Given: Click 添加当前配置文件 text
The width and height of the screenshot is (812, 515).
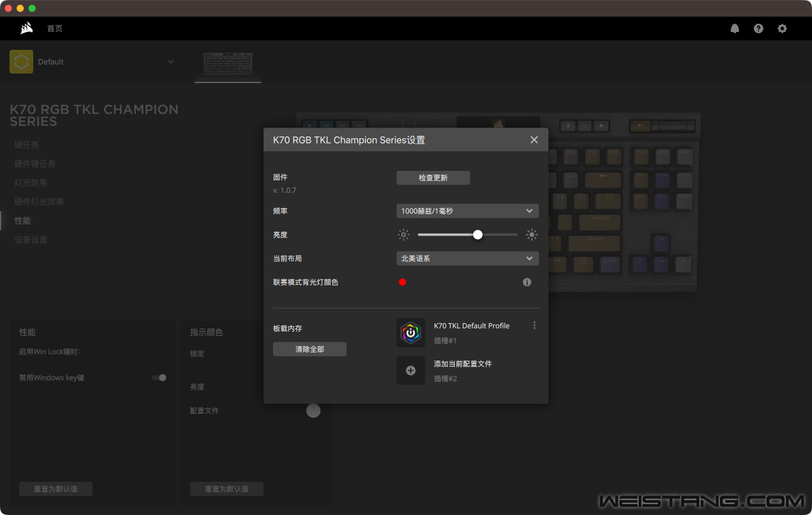Looking at the screenshot, I should pyautogui.click(x=463, y=364).
